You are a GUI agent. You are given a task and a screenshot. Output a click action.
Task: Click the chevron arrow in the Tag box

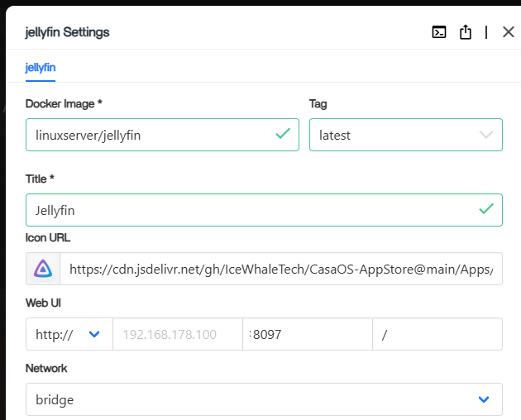coord(486,135)
